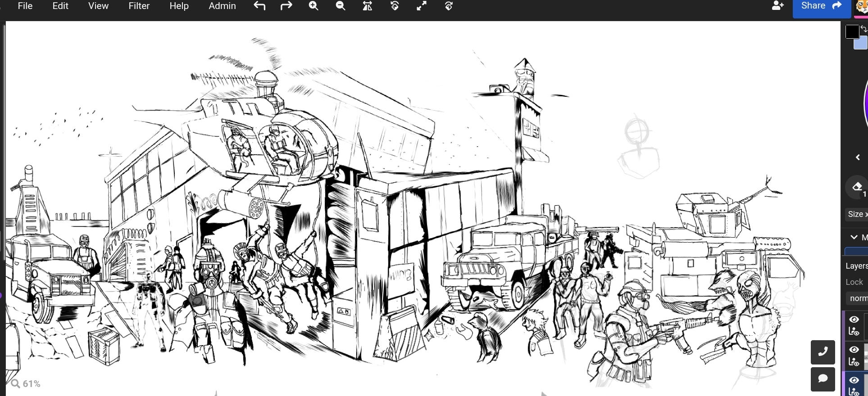Image resolution: width=868 pixels, height=396 pixels.
Task: Click the undo arrow icon
Action: point(259,6)
